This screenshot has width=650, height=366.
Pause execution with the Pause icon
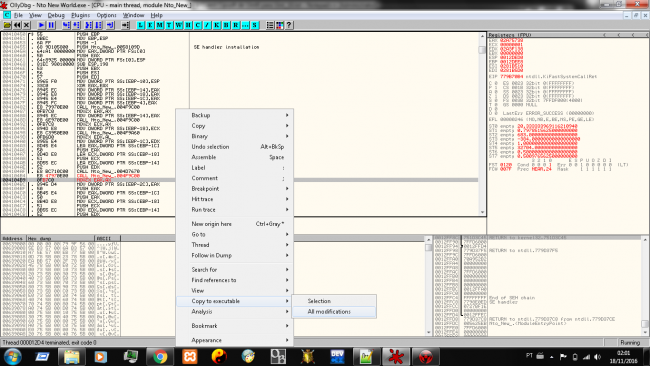coord(51,25)
